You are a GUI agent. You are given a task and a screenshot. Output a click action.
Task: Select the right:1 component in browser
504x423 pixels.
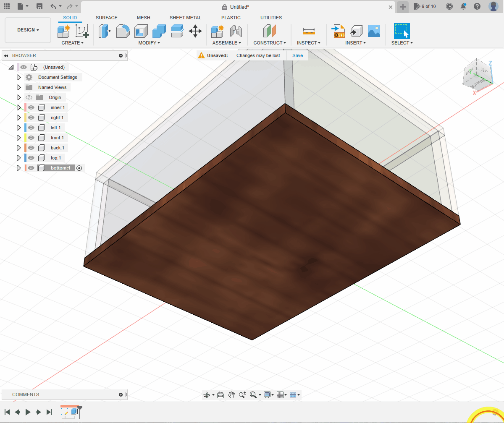pyautogui.click(x=57, y=117)
